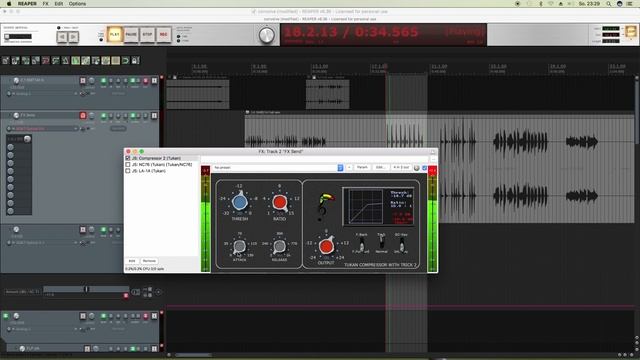Screen dimensions: 640x360
Task: Open the REAPER application menu
Action: [x=27, y=4]
